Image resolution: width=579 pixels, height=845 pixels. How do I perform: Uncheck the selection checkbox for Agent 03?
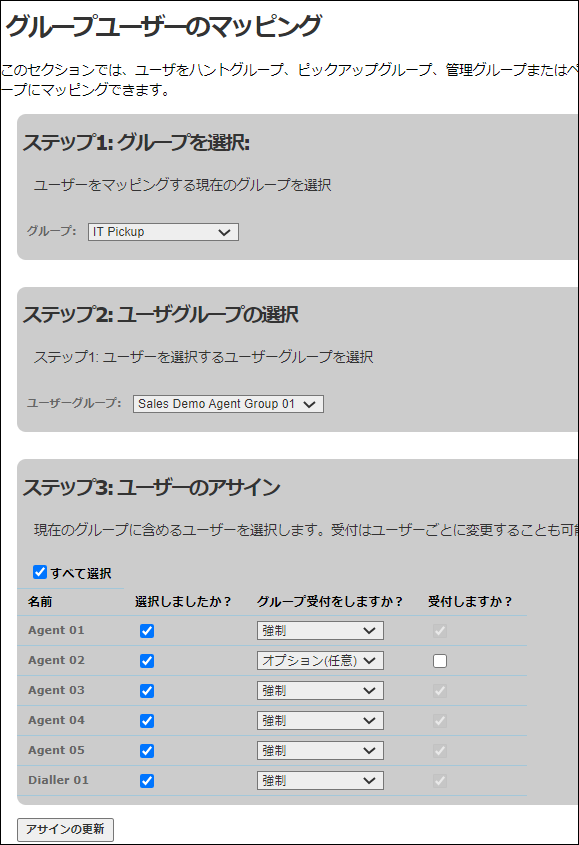click(147, 691)
